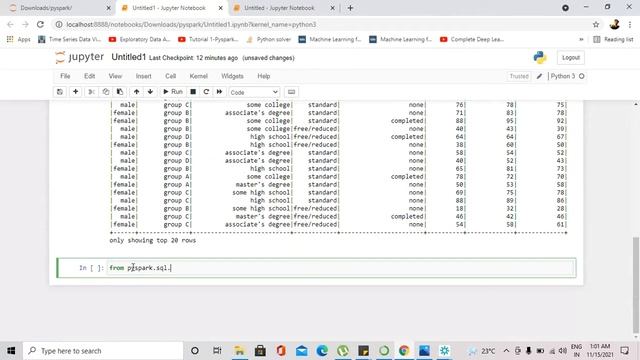Open the Mail icon in the taskbar

[x=302, y=351]
